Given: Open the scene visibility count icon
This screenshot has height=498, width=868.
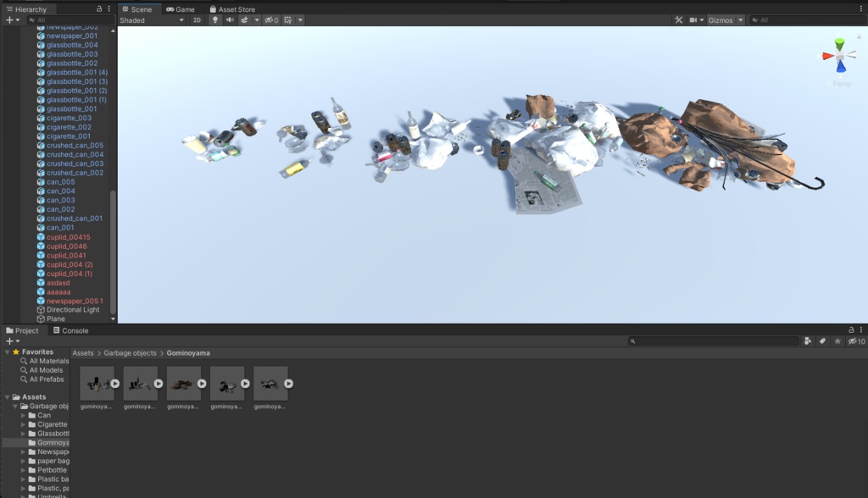Looking at the screenshot, I should tap(269, 19).
